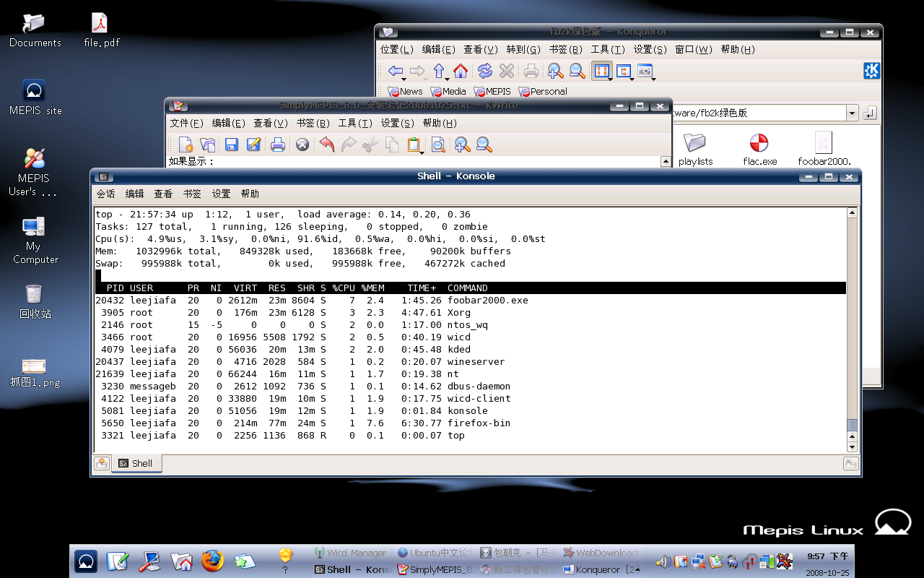Select the Documents desktop folder
This screenshot has width=924, height=578.
click(x=35, y=30)
